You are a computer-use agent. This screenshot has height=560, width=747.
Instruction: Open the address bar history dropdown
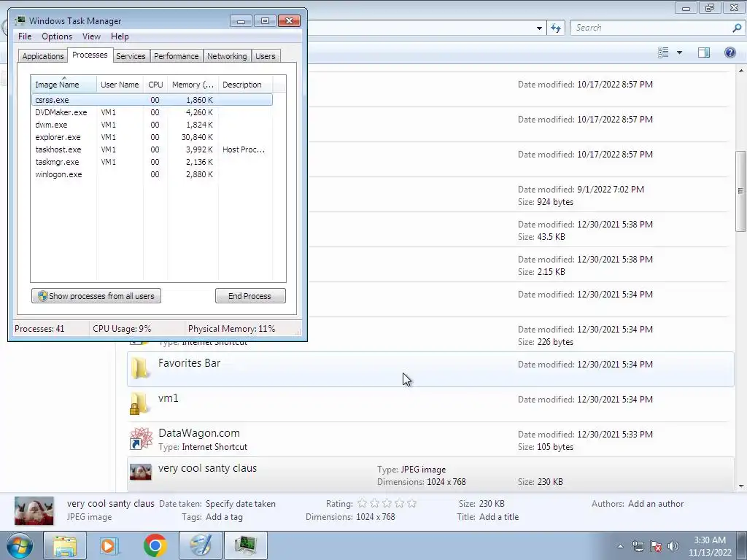pyautogui.click(x=539, y=28)
